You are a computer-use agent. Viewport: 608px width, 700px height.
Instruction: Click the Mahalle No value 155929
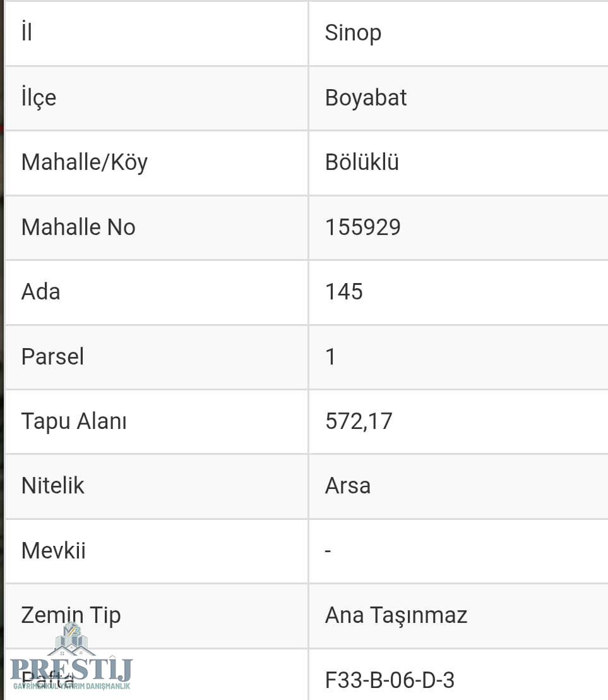(362, 227)
